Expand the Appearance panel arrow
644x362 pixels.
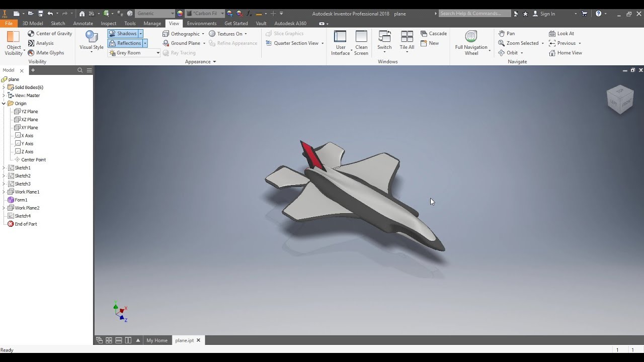214,62
